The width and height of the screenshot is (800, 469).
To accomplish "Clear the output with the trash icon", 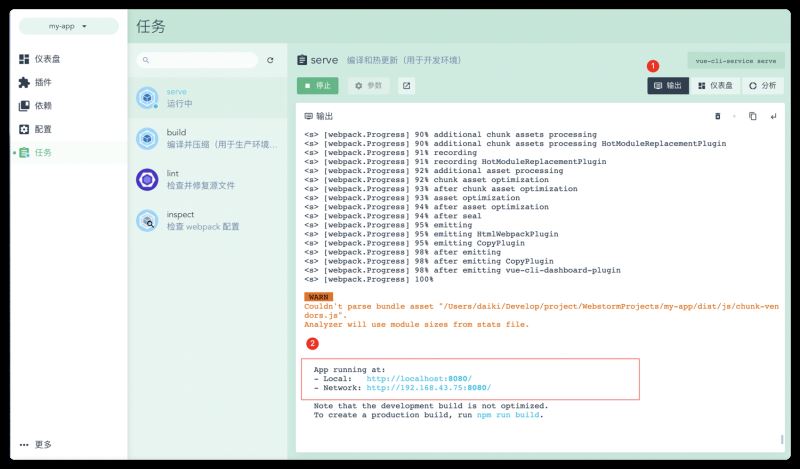I will pos(717,116).
